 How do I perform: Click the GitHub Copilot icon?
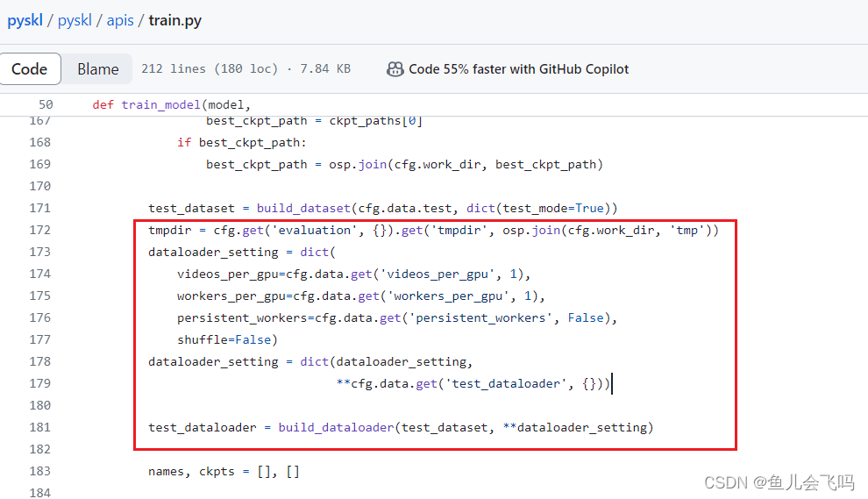[x=395, y=69]
